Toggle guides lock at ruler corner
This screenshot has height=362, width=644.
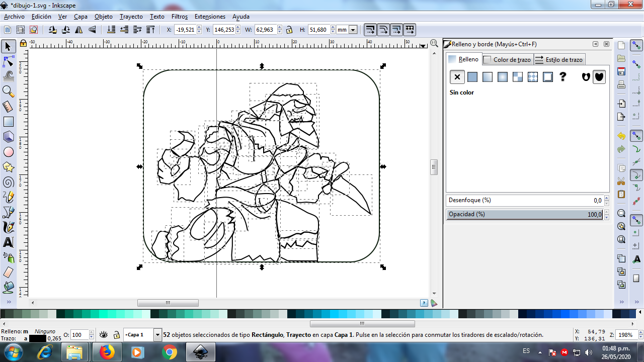23,43
